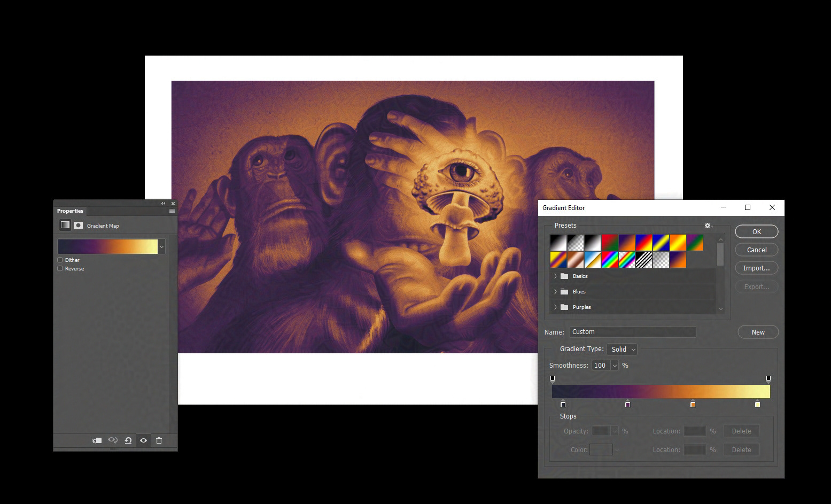The height and width of the screenshot is (504, 831).
Task: Select the left opacity stop above gradient
Action: pyautogui.click(x=553, y=379)
